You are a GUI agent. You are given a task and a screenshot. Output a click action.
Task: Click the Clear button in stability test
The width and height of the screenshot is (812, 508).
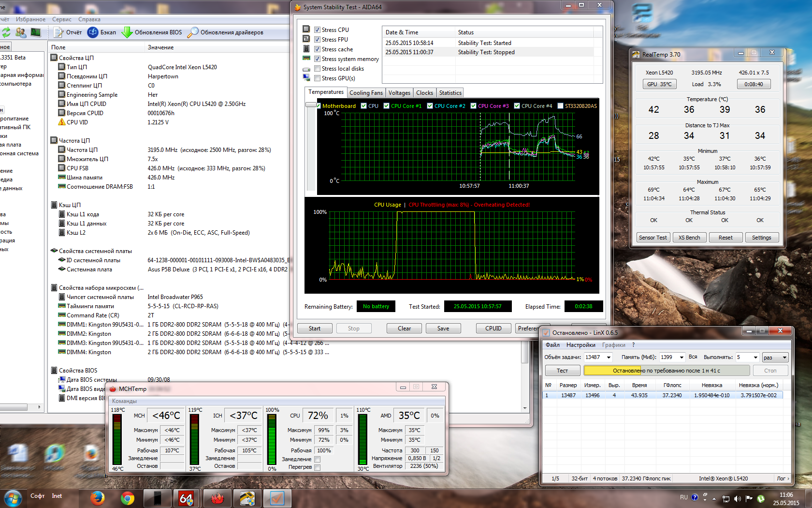tap(404, 329)
